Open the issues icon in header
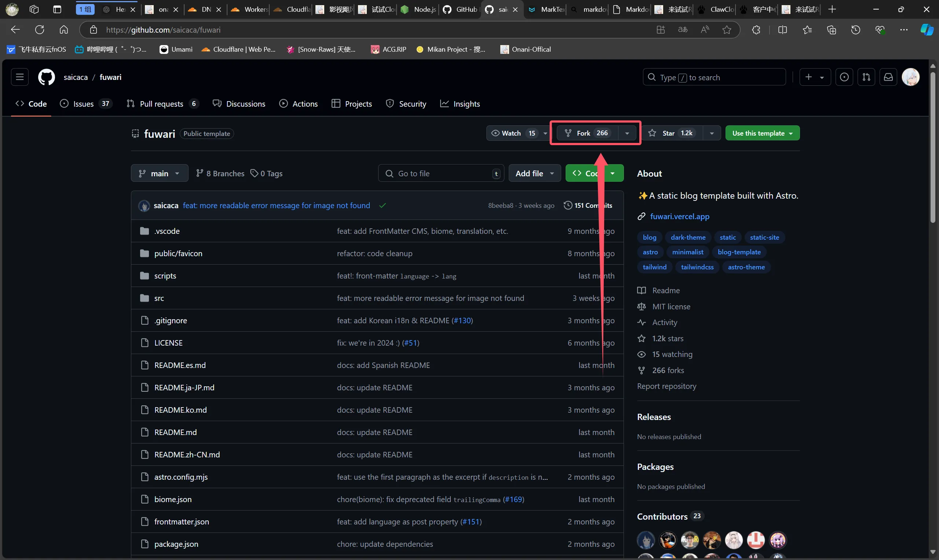The width and height of the screenshot is (939, 560). pos(844,77)
